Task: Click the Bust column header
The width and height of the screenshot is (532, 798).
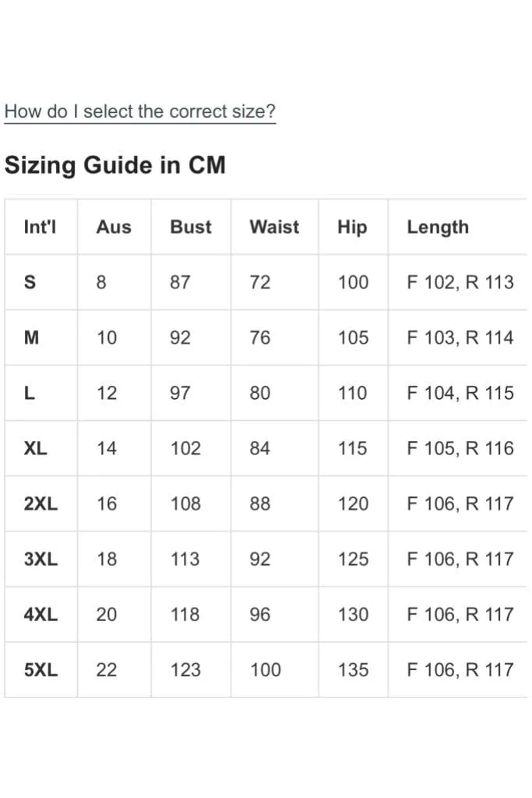Action: point(191,227)
